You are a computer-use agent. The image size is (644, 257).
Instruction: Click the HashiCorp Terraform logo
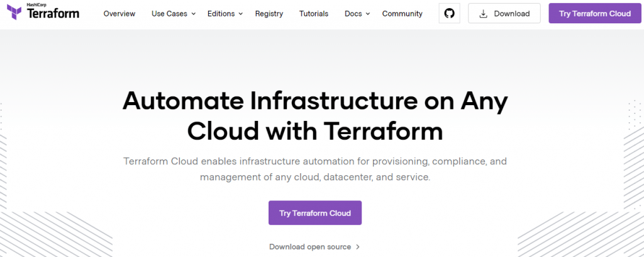(43, 12)
